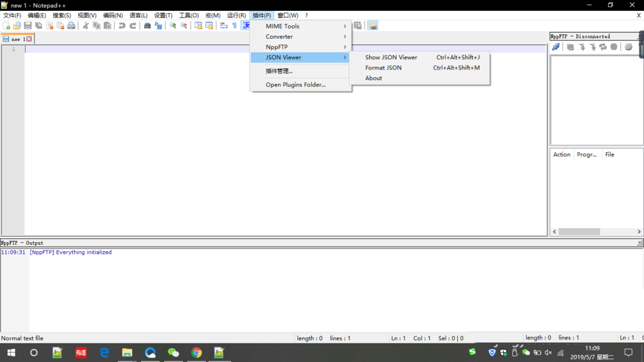Click in the editor line 1
This screenshot has height=362, width=644.
coord(285,49)
